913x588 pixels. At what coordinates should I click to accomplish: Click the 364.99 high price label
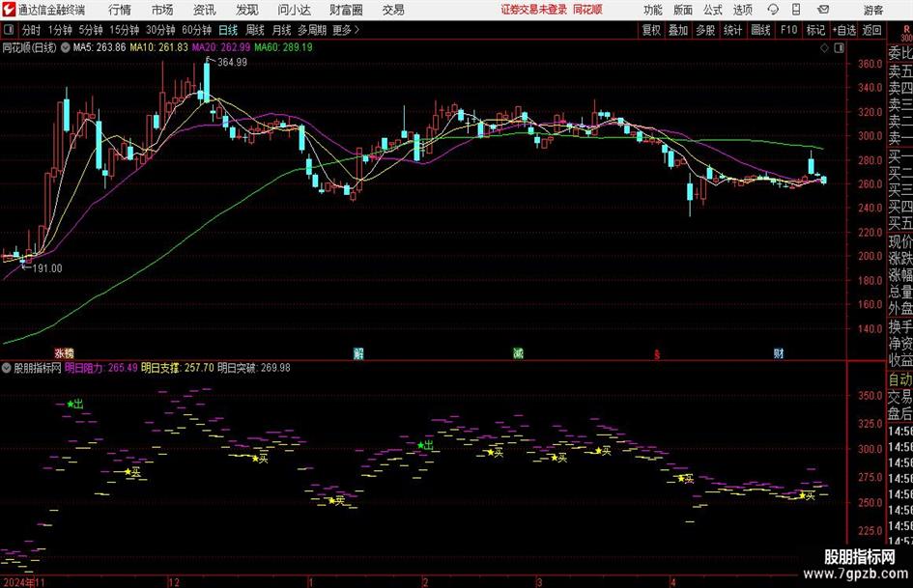click(232, 63)
